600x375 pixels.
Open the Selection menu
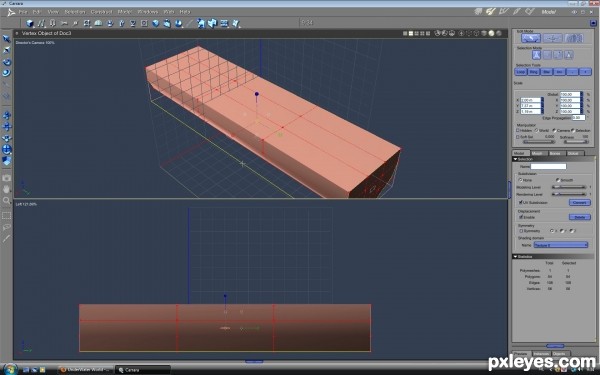pos(74,12)
